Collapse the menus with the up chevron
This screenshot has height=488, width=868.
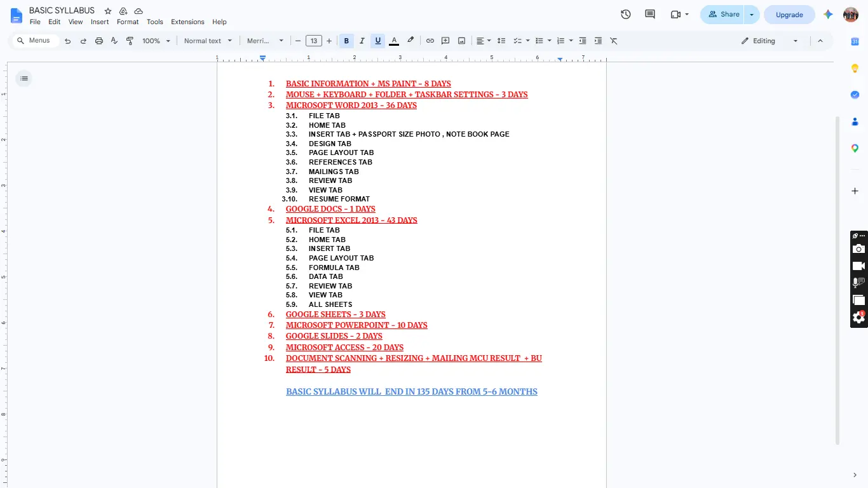pos(820,41)
